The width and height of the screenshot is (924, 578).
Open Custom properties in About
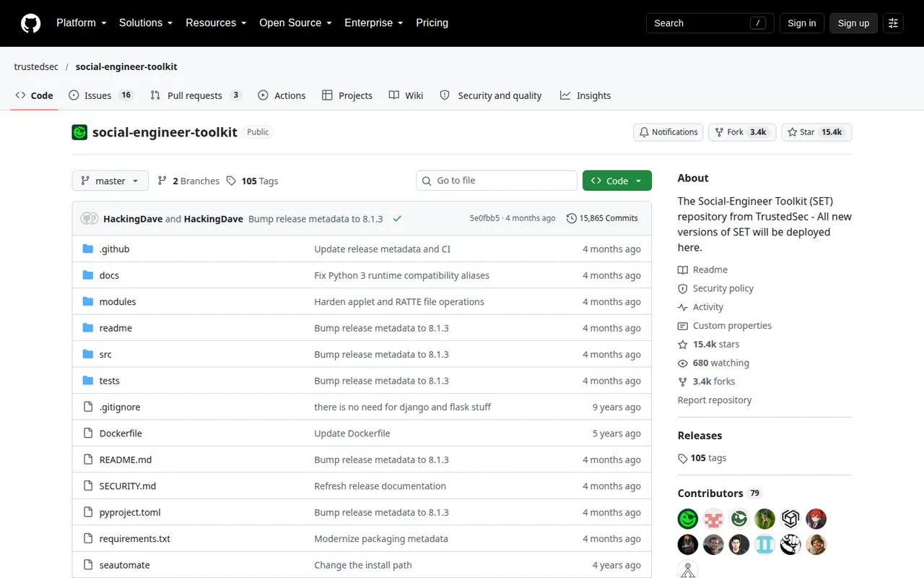point(725,326)
